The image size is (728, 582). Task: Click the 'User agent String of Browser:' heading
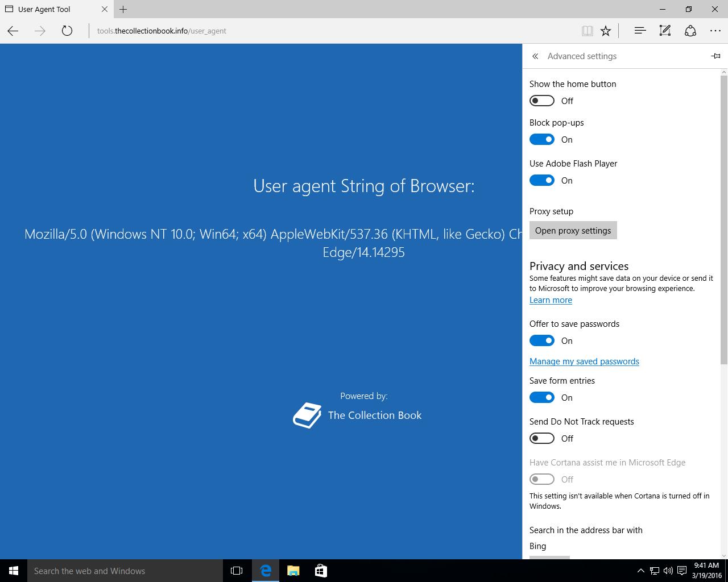364,186
